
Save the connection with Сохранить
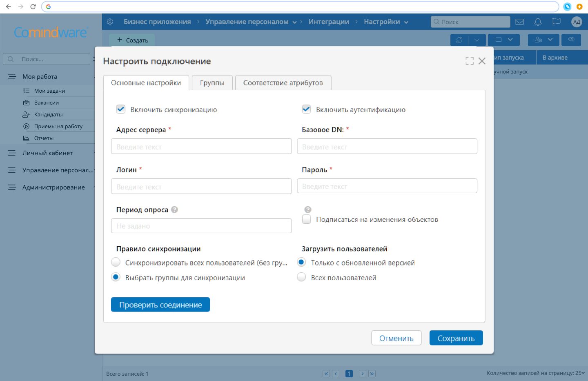pyautogui.click(x=456, y=338)
